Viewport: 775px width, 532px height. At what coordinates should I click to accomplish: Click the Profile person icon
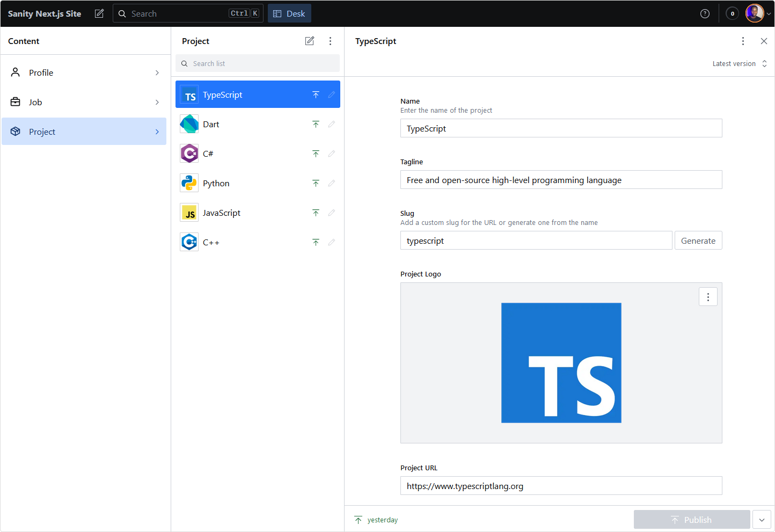point(16,72)
